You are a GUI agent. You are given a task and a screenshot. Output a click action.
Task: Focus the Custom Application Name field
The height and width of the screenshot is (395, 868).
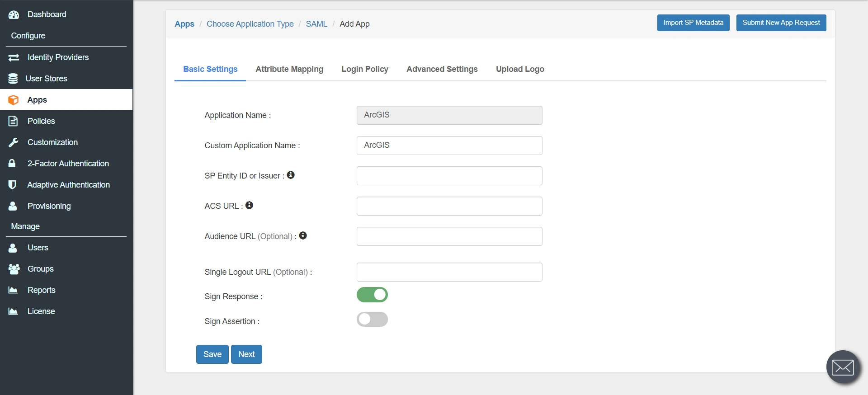click(449, 146)
